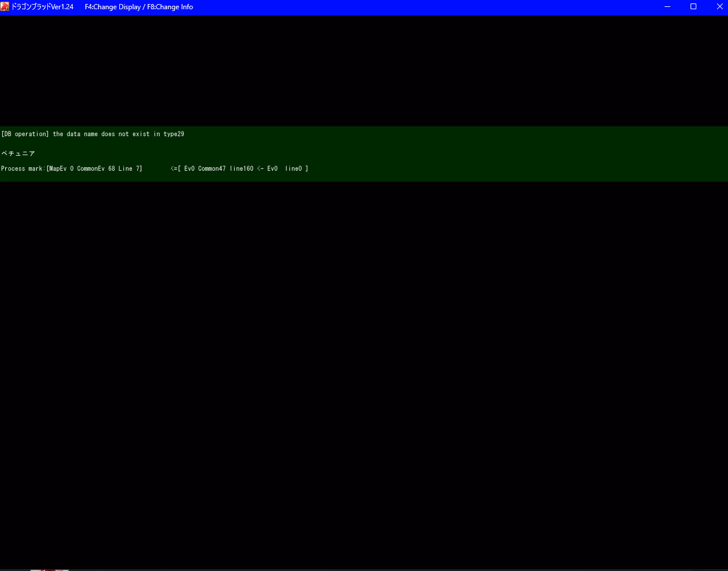Minimize the ドラゴンブラッド game window

667,7
